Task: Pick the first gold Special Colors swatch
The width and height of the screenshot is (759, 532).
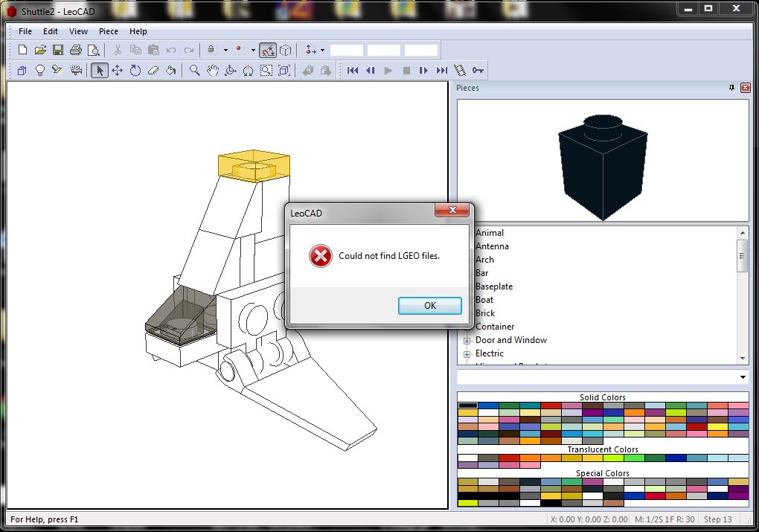Action: coord(468,482)
